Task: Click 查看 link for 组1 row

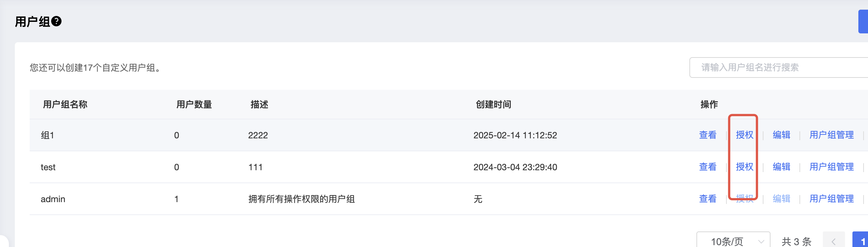Action: click(x=708, y=135)
